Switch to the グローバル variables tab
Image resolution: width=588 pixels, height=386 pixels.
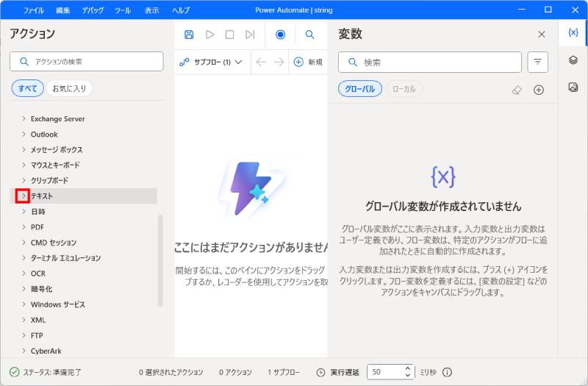(360, 89)
